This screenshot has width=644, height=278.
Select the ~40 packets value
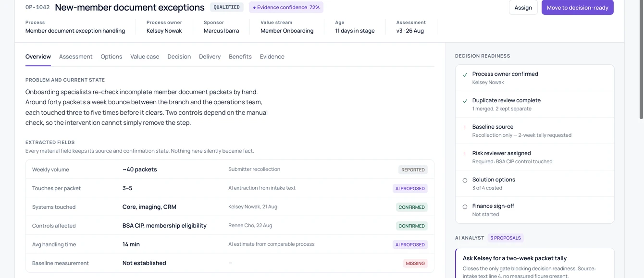(140, 169)
